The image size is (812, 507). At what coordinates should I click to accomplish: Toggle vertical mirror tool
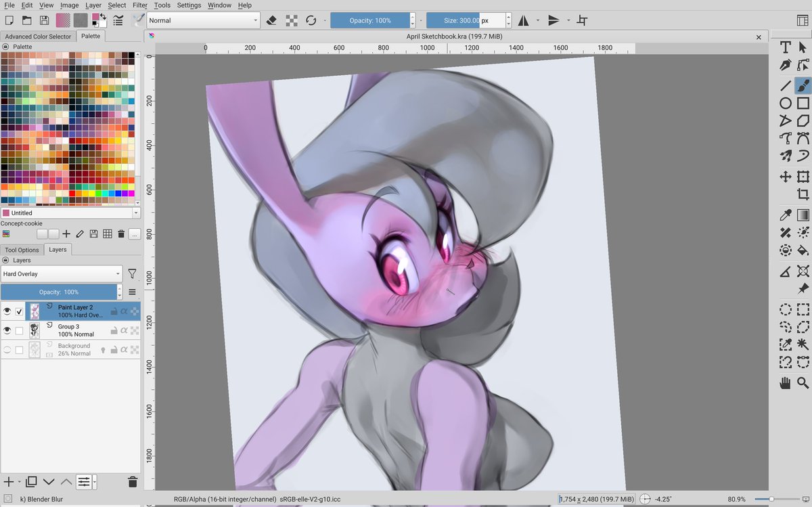554,20
